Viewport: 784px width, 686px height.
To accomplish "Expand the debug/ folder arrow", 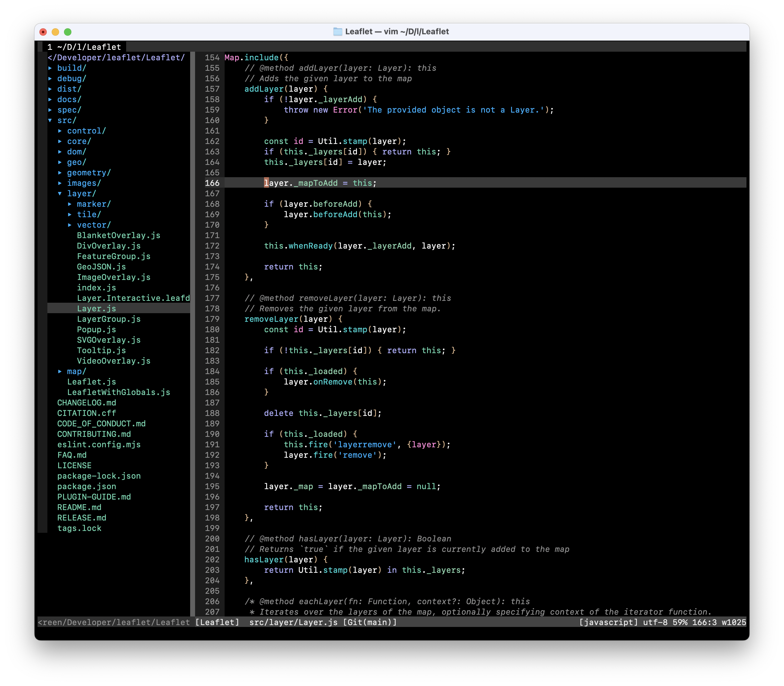I will click(x=50, y=78).
